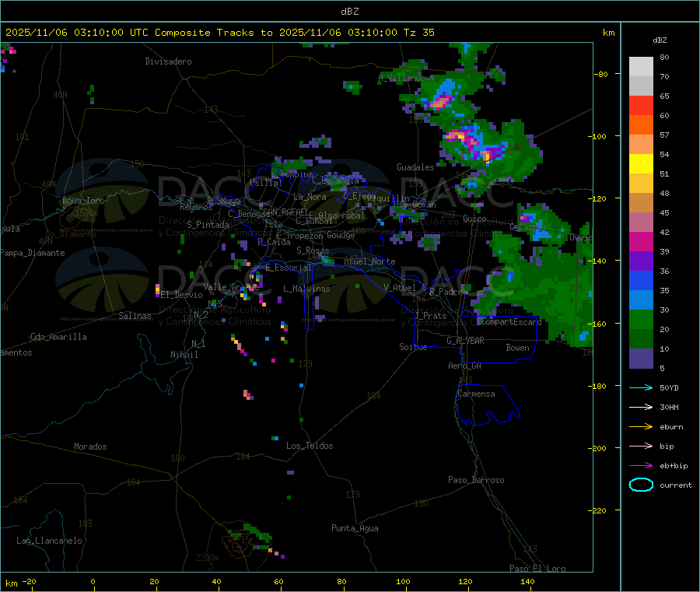Screen dimensions: 700x592
Task: Click the dBZ title at the top
Action: pyautogui.click(x=349, y=12)
